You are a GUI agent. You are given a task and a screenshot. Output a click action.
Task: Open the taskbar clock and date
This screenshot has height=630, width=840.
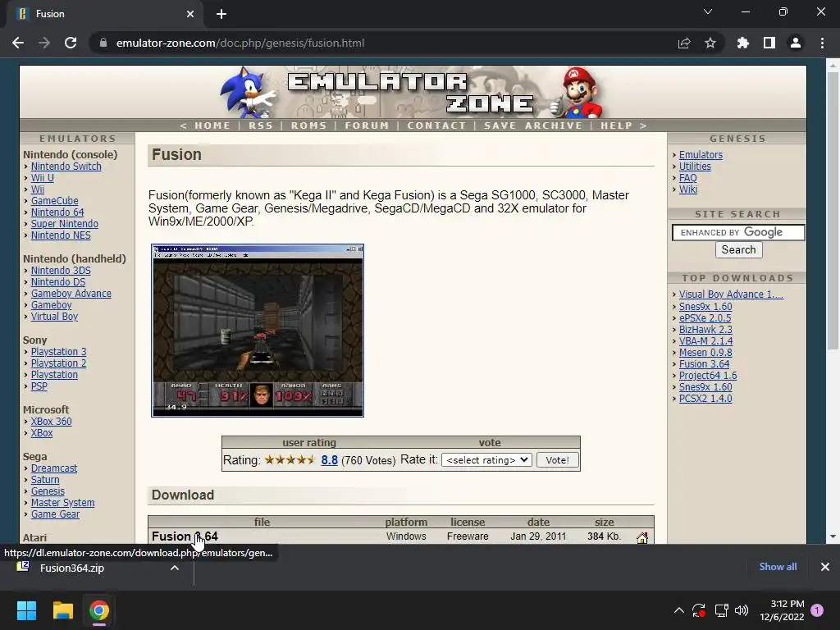[x=782, y=610]
